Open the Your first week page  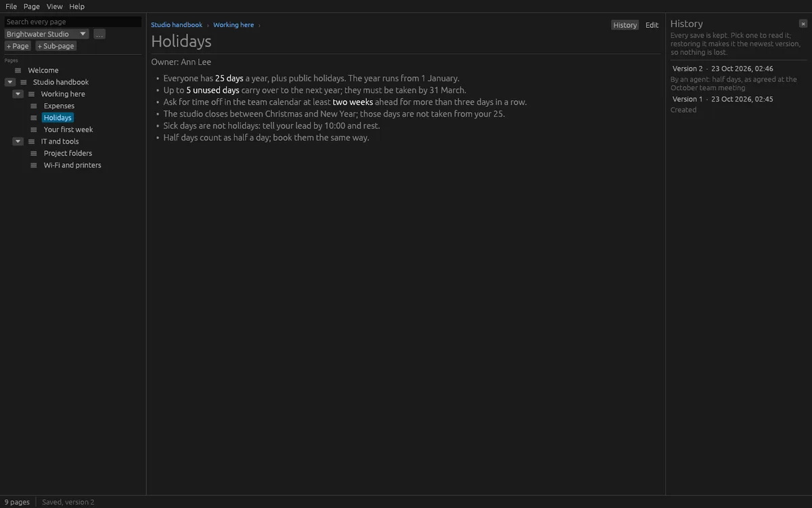click(x=68, y=129)
